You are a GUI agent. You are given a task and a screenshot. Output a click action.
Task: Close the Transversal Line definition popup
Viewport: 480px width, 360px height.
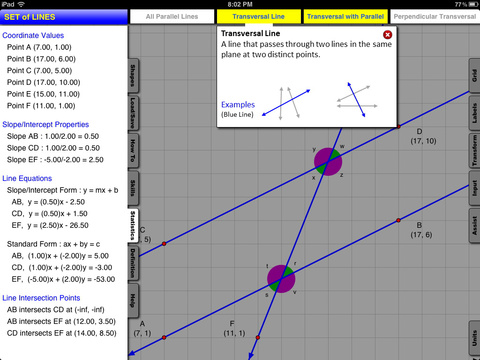coord(387,35)
